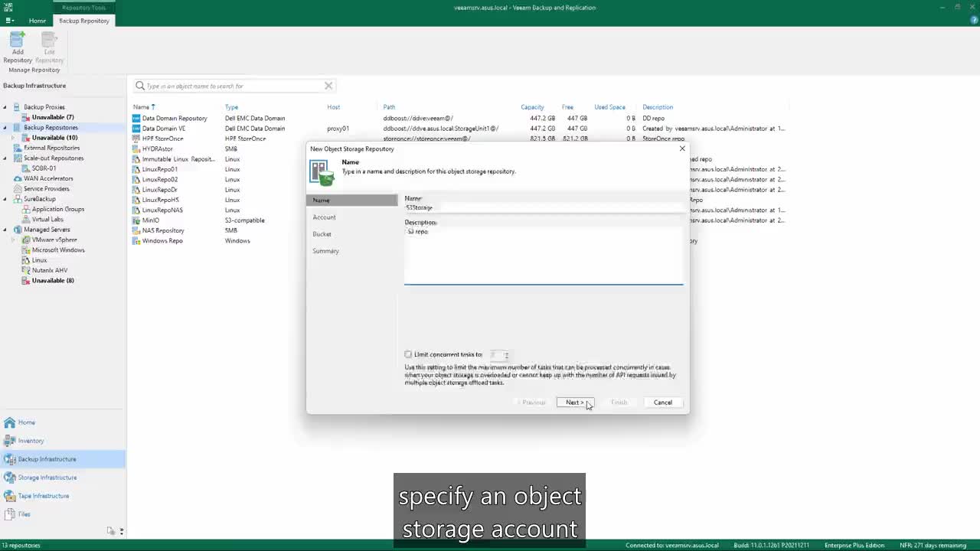Collapse the Scale-out Repositories node
980x551 pixels.
click(x=5, y=158)
